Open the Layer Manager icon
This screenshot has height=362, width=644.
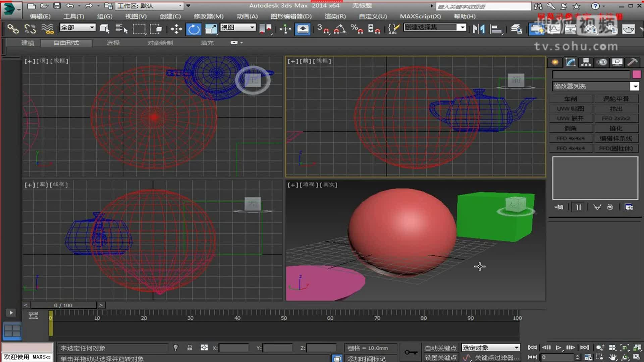tap(516, 29)
